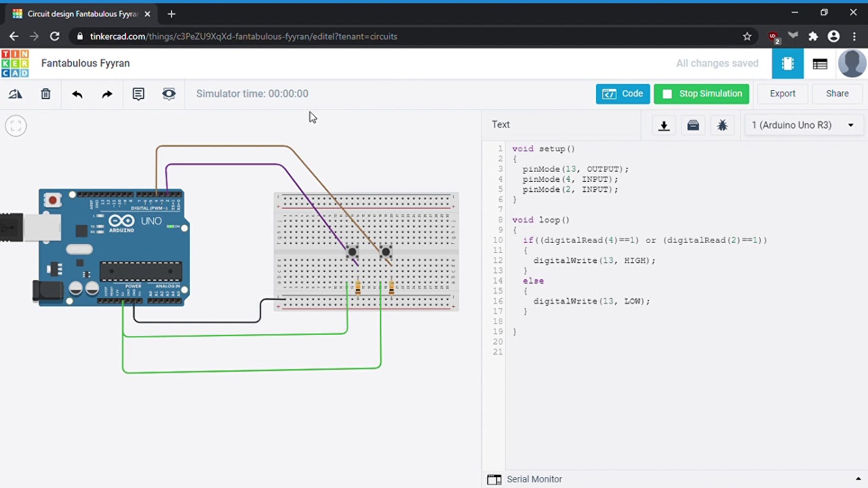This screenshot has height=488, width=868.
Task: Open the libraries icon
Action: (693, 125)
